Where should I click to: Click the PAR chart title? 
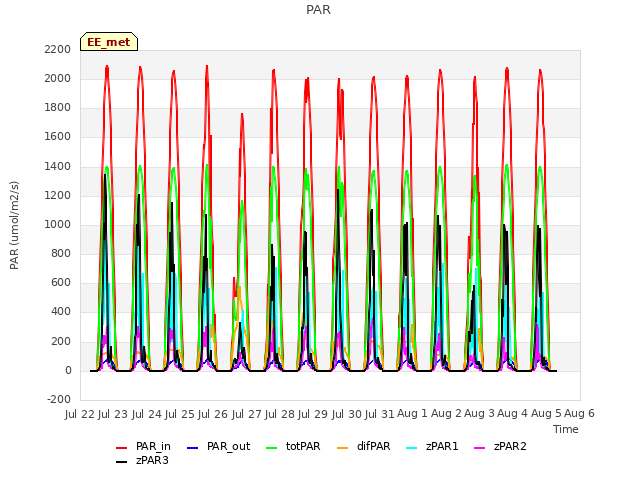[318, 9]
